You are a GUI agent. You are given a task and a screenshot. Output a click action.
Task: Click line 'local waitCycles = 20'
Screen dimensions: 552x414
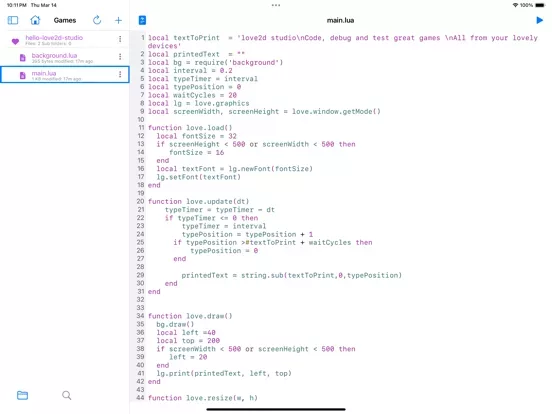click(x=192, y=95)
